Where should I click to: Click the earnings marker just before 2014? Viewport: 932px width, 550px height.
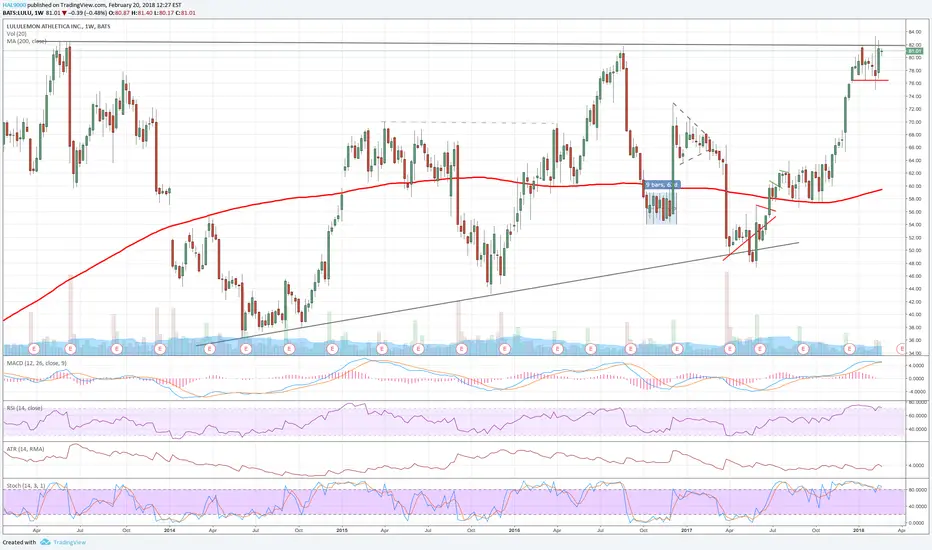tap(160, 348)
